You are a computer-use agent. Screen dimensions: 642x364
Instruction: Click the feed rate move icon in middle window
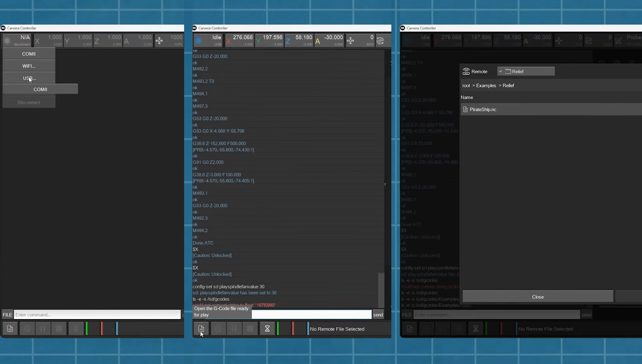coord(350,41)
